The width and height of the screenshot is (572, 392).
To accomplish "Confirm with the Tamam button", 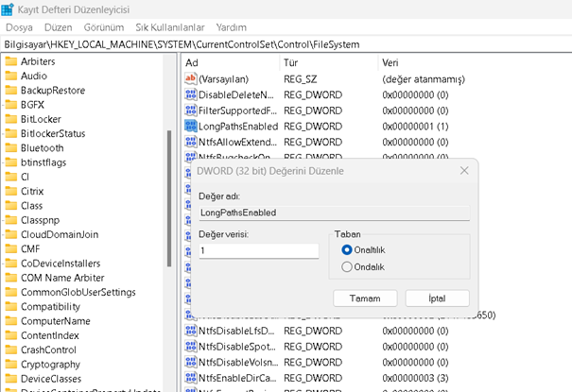I will point(365,298).
